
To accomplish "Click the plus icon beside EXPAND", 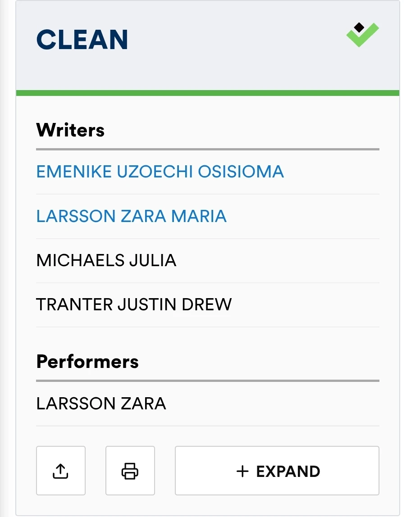I will 242,471.
